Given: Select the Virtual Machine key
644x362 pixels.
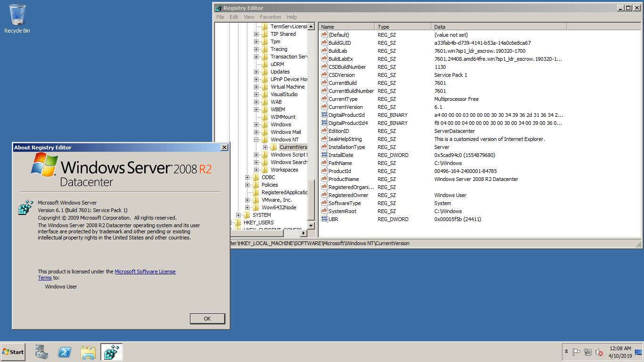Looking at the screenshot, I should 288,87.
